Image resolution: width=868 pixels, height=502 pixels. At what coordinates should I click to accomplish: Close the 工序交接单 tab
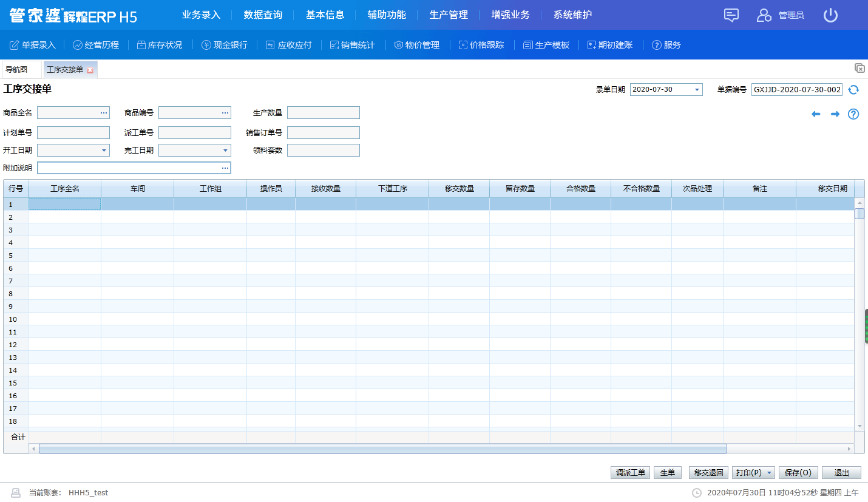[90, 70]
